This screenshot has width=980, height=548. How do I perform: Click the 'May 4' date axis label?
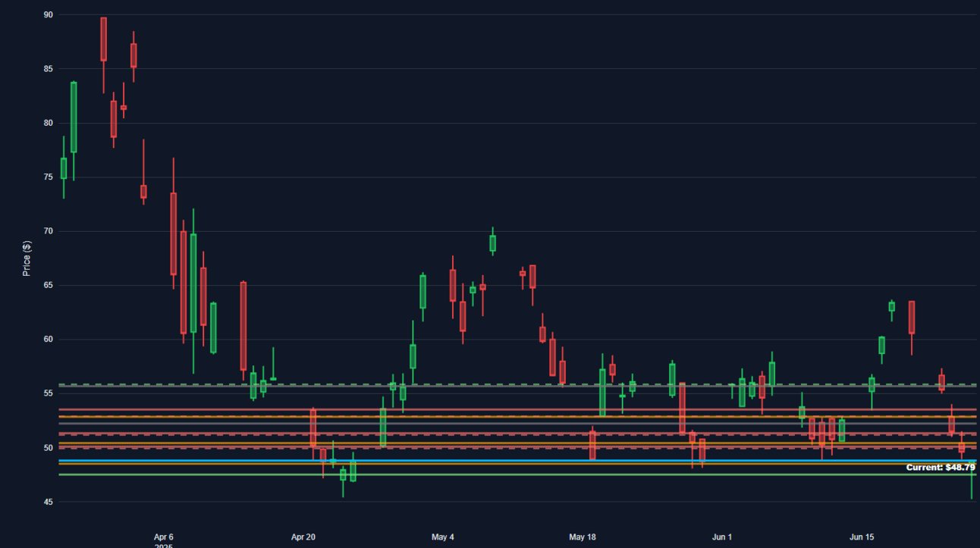coord(443,537)
